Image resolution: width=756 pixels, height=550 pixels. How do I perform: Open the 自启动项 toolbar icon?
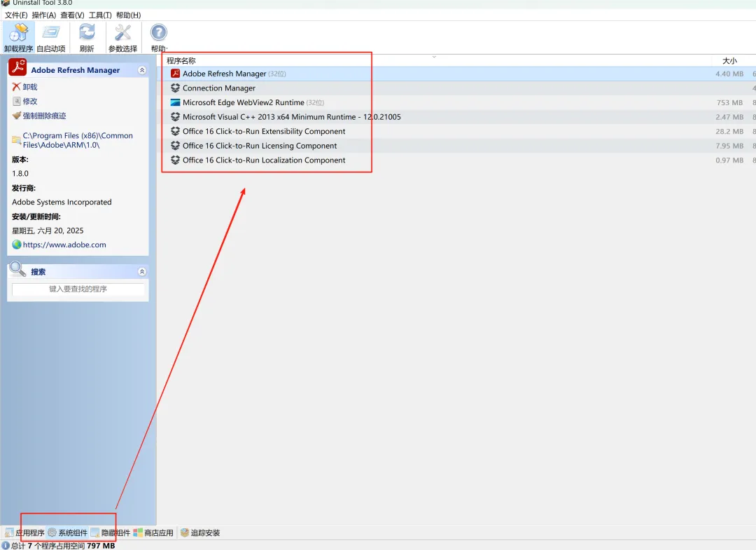click(x=50, y=33)
